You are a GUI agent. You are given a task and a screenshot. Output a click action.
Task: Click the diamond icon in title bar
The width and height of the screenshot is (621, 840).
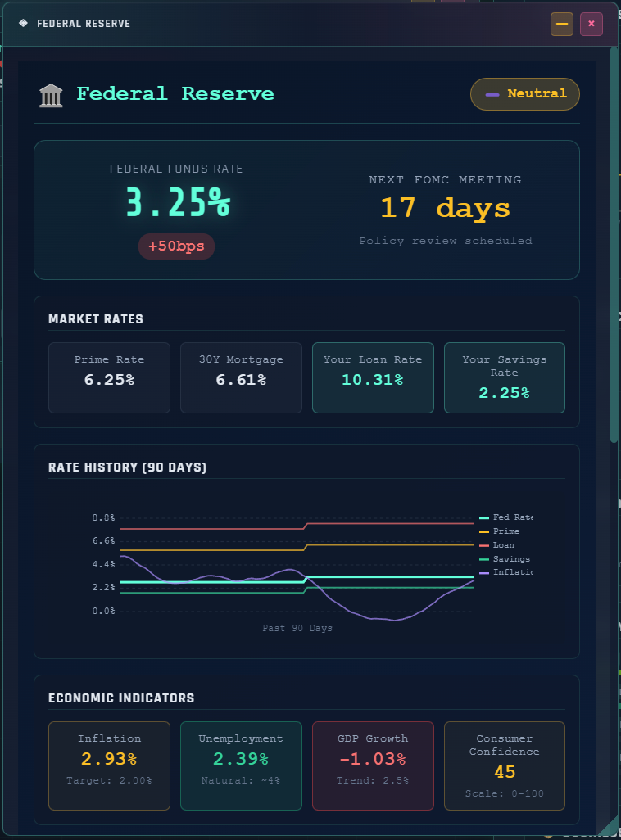23,24
